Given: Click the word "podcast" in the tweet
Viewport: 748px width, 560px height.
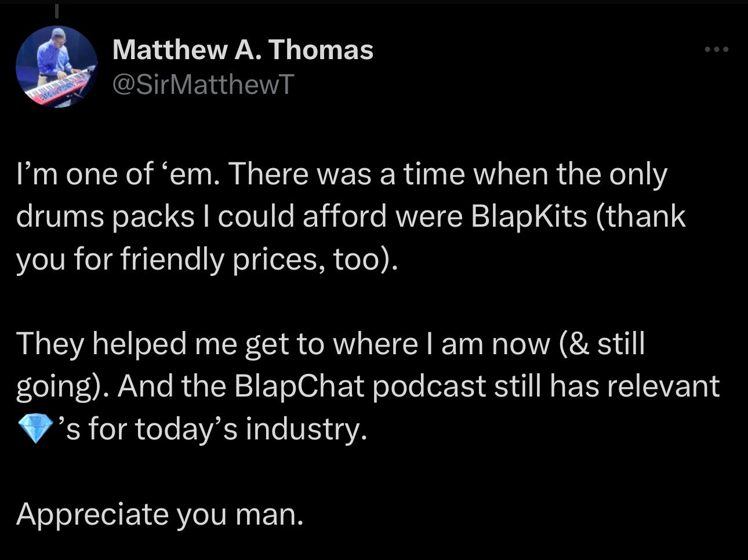Looking at the screenshot, I should point(429,387).
